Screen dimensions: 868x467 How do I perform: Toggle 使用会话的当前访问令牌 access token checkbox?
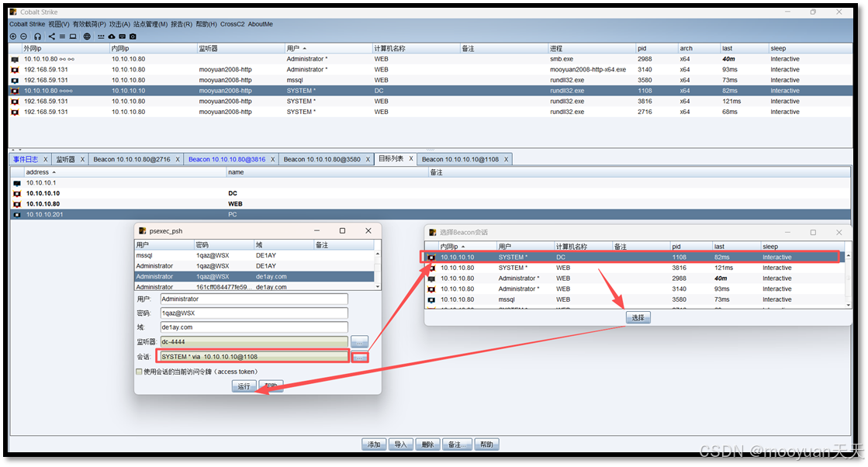tap(139, 372)
